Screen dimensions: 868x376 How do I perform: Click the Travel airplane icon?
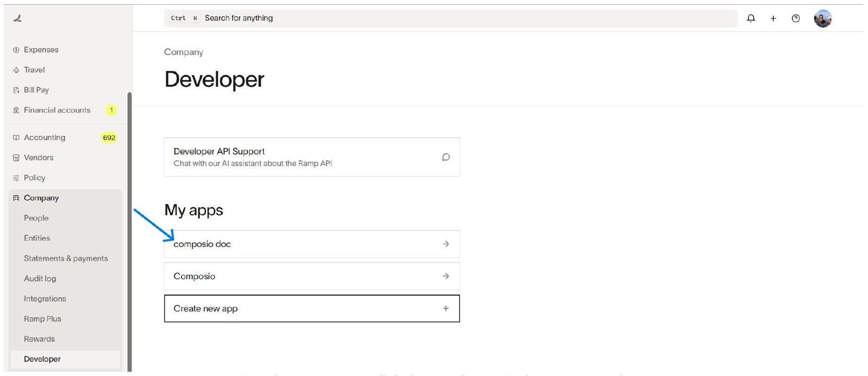[16, 70]
